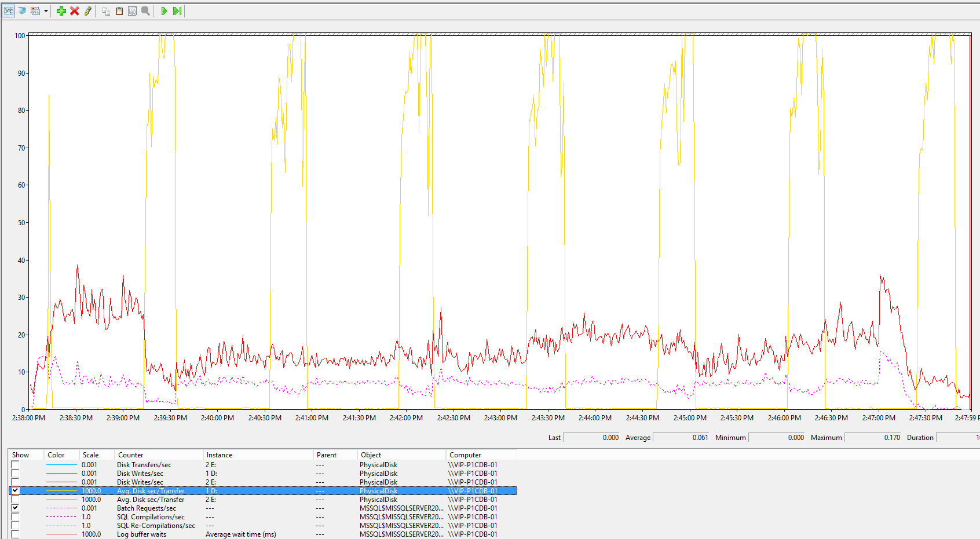Click the View Log Data cube icon
Image resolution: width=980 pixels, height=539 pixels.
[x=22, y=11]
